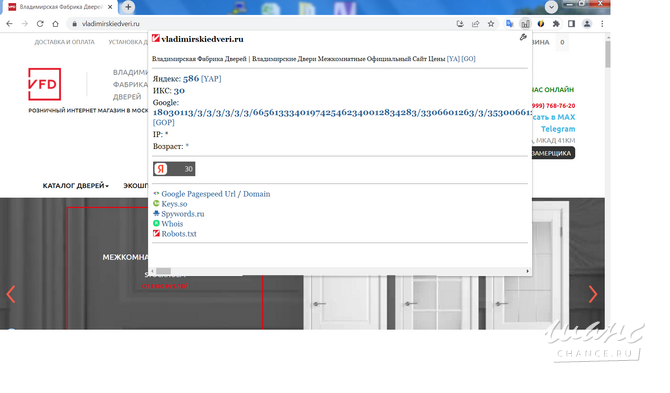This screenshot has height=393, width=670.
Task: Click the browser forward arrow
Action: point(25,24)
